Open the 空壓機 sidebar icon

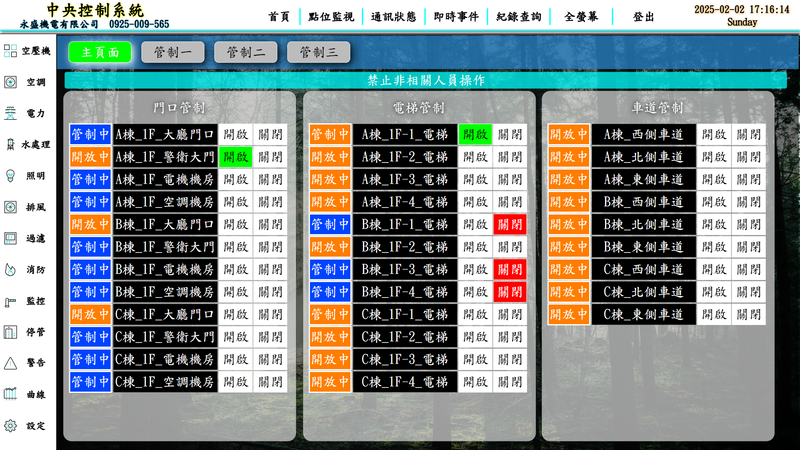10,51
